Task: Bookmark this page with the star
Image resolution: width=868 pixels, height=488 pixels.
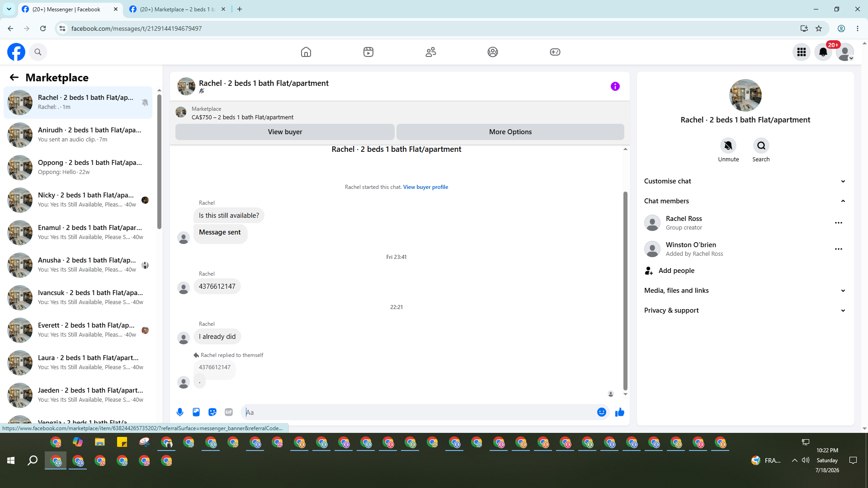Action: (819, 28)
